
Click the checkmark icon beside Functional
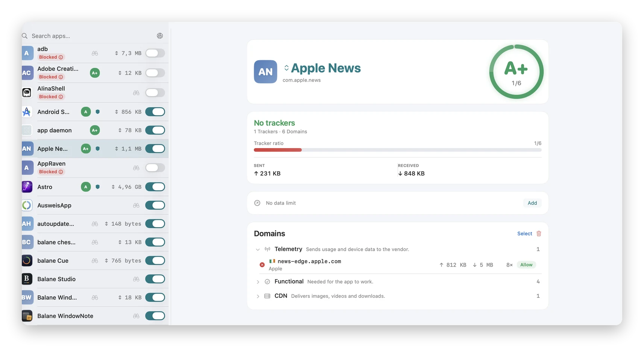click(267, 282)
